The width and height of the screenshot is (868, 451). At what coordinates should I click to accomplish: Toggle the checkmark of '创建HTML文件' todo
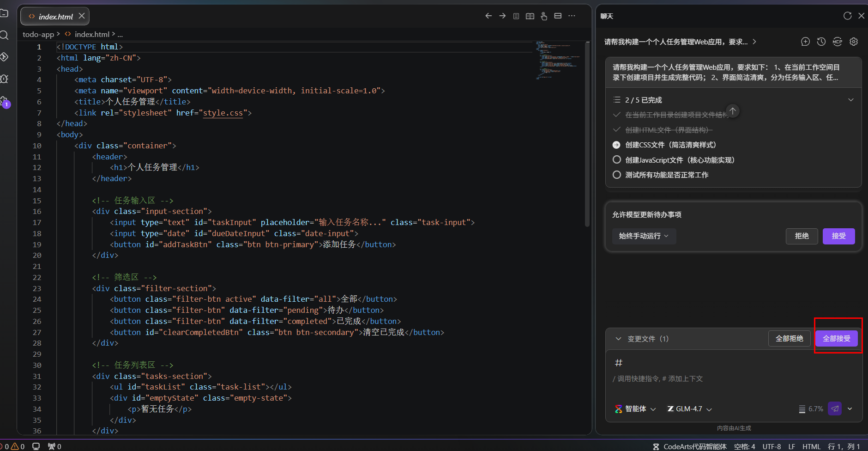tap(616, 130)
